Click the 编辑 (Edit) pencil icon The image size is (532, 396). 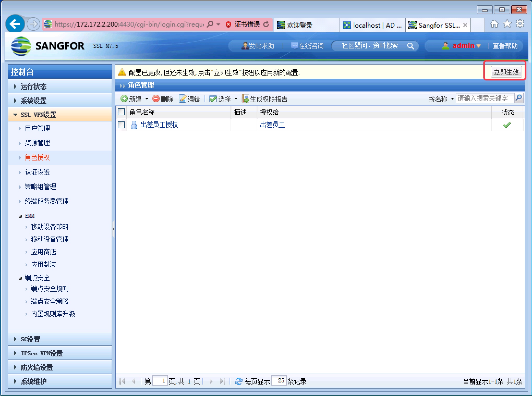[x=183, y=99]
